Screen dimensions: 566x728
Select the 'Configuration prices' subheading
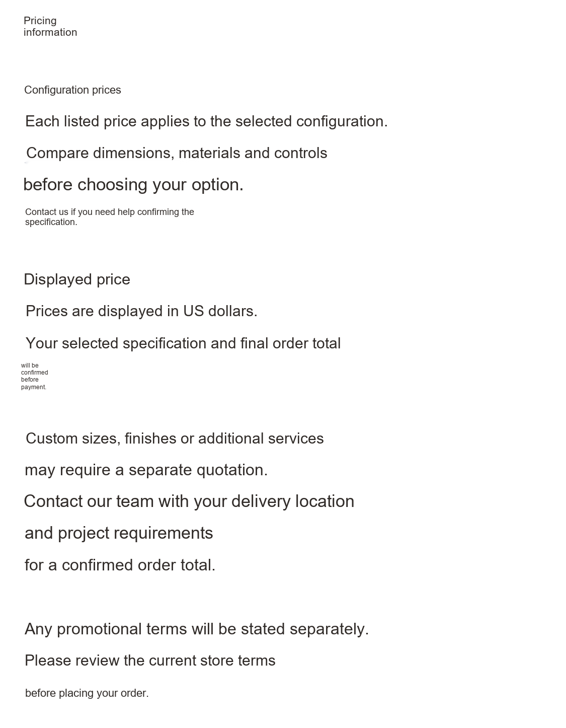click(72, 90)
